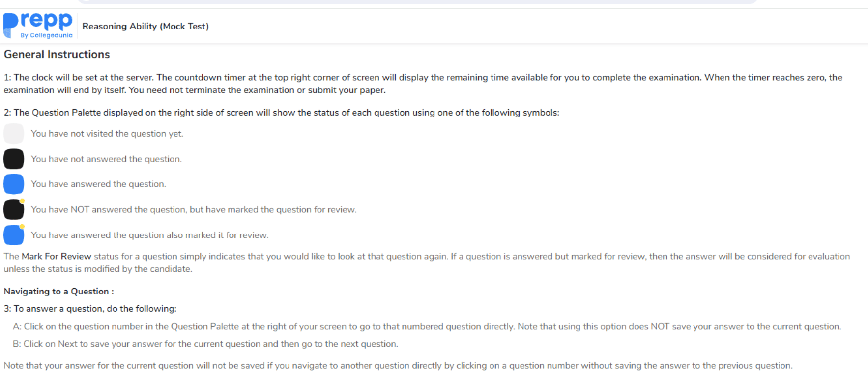Click the 'Navigating to a Question :' heading
Image resolution: width=868 pixels, height=381 pixels.
[x=59, y=291]
